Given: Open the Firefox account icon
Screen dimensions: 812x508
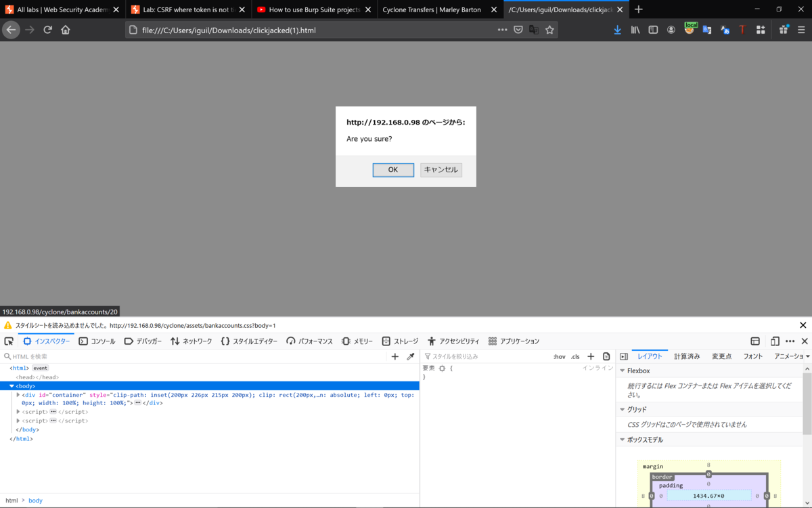Looking at the screenshot, I should coord(671,30).
